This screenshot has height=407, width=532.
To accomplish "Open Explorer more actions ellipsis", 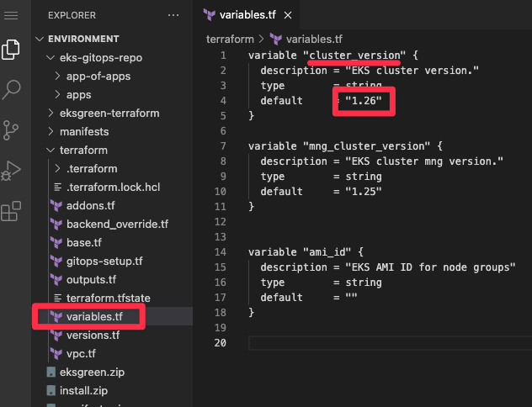I will point(173,15).
